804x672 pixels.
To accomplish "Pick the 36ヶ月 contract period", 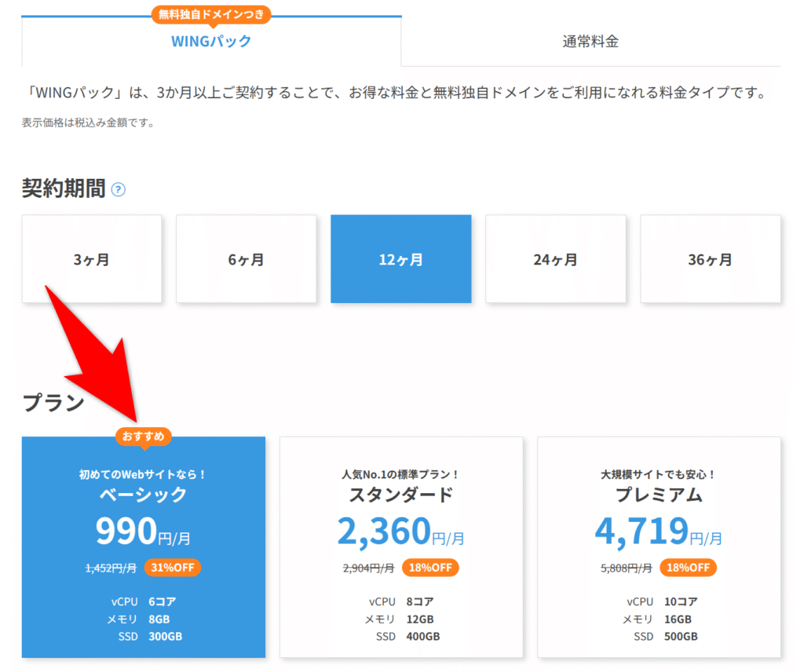I will [x=710, y=259].
